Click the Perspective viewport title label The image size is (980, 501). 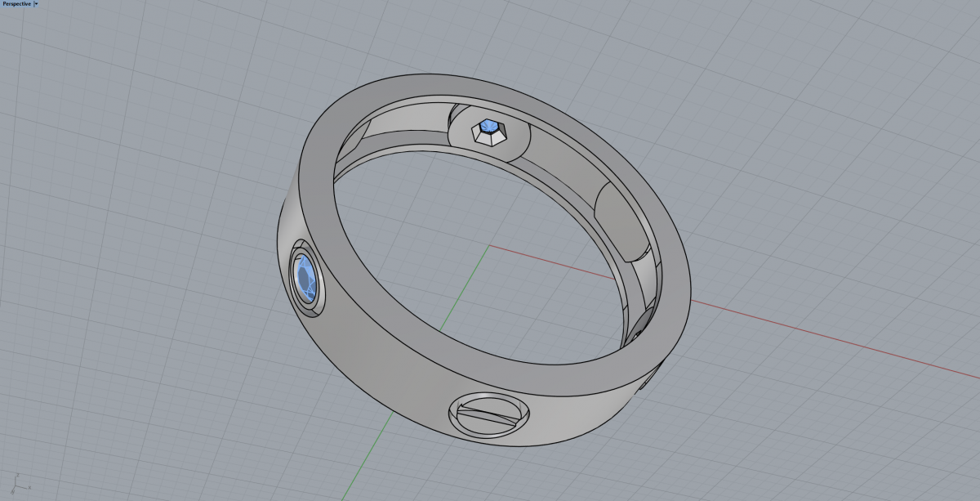pos(16,4)
